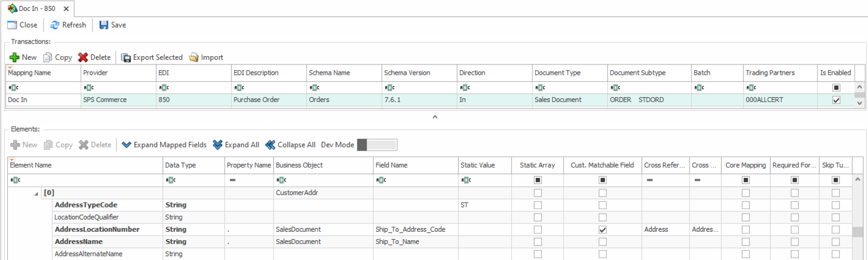Click the Export Selected icon
Screen dimensions: 868x260
click(126, 57)
